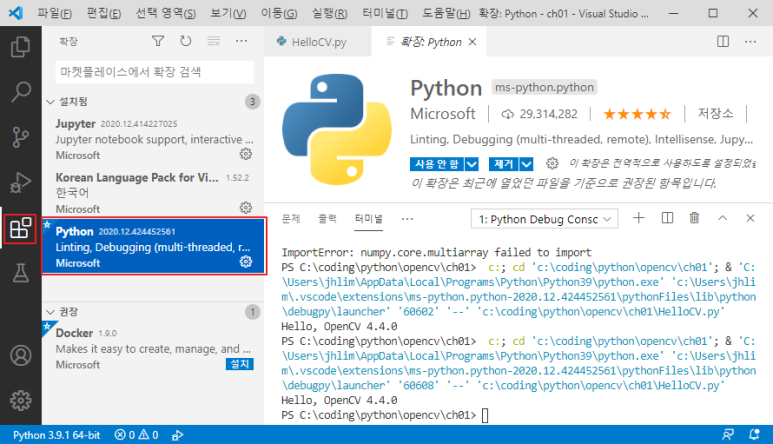Open the Extensions view icon

point(20,229)
